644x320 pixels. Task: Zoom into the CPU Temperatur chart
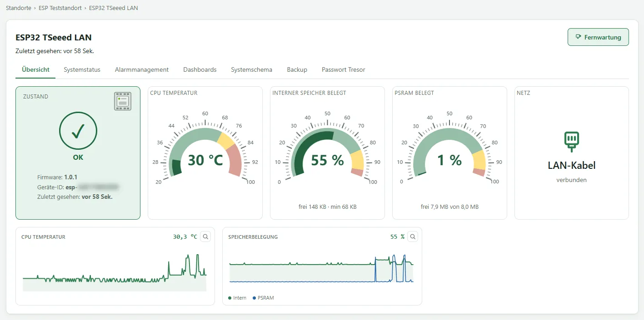205,236
